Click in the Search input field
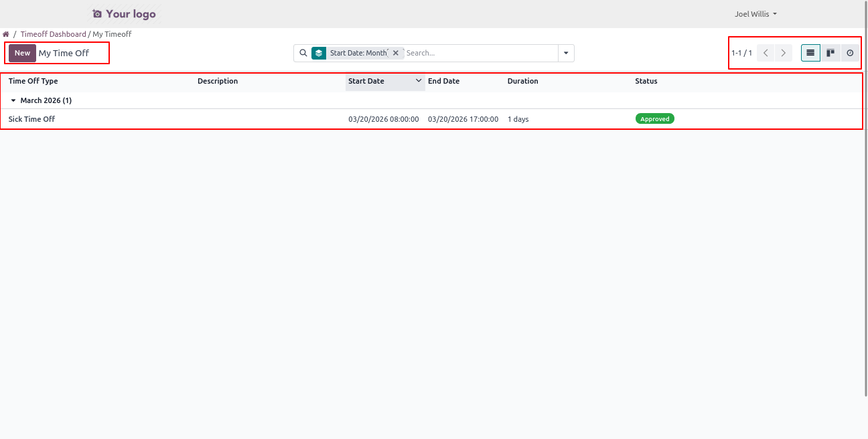 click(x=479, y=53)
